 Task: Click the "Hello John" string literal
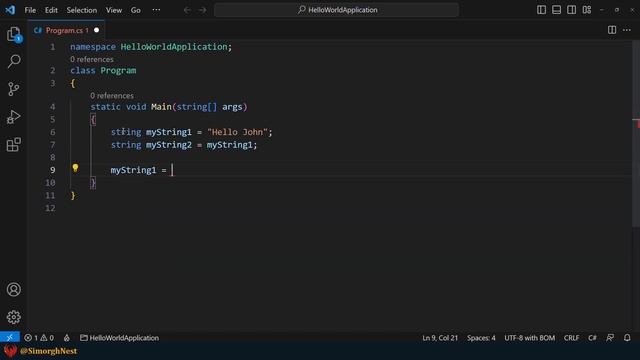pyautogui.click(x=237, y=132)
